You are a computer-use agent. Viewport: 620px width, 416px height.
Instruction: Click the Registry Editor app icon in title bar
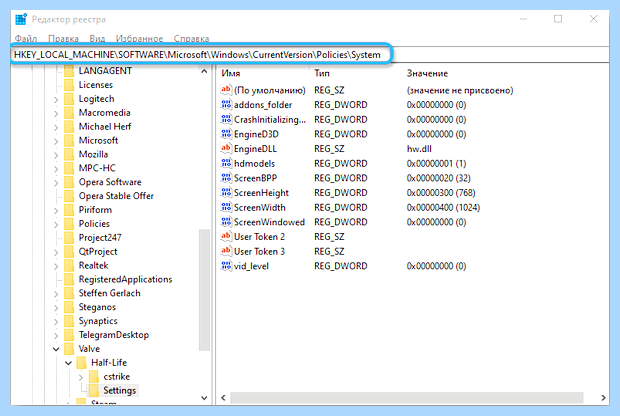coord(21,19)
